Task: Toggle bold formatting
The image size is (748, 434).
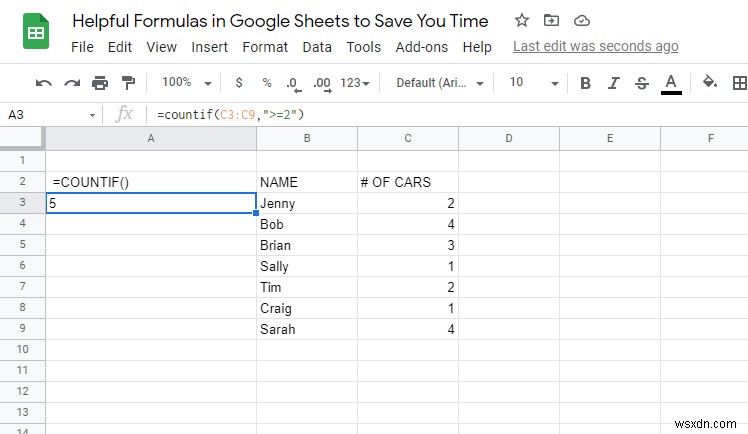Action: click(585, 83)
